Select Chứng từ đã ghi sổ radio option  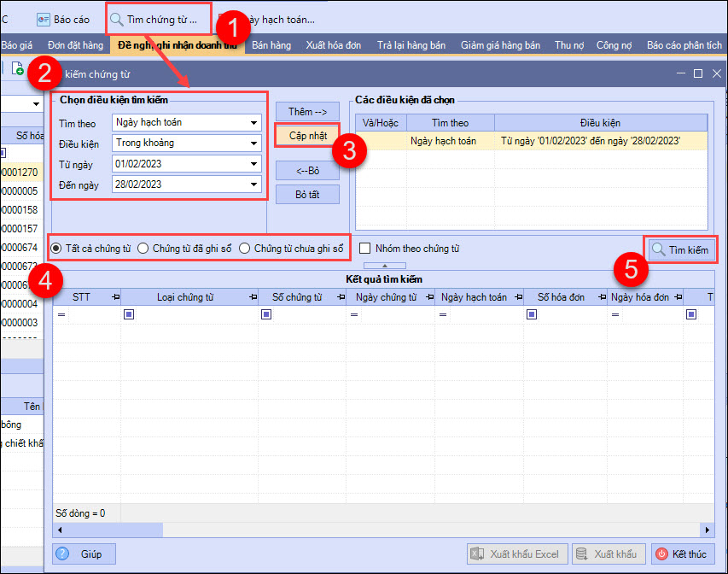point(143,249)
